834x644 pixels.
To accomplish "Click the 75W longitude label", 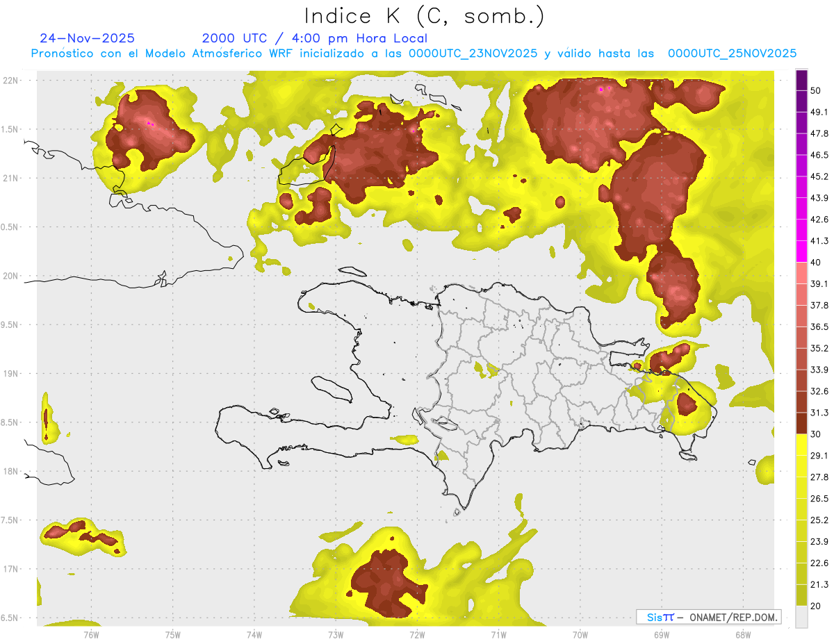I will click(x=173, y=634).
